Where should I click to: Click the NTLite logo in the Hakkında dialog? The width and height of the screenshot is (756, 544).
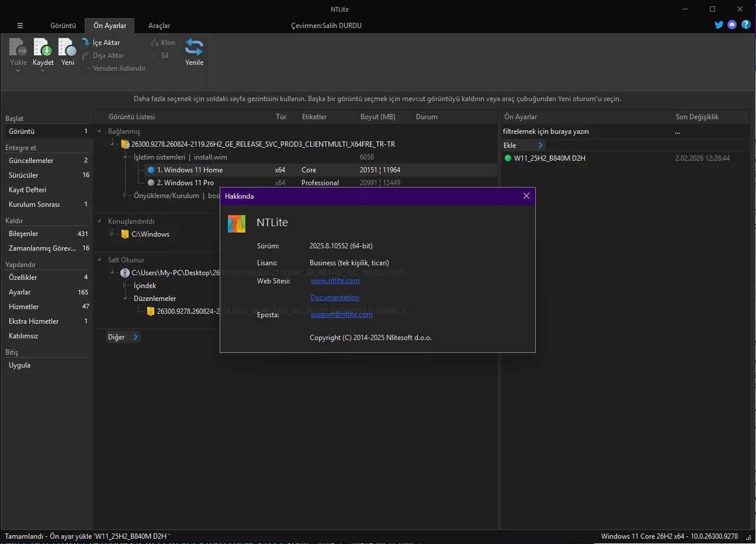pyautogui.click(x=237, y=224)
